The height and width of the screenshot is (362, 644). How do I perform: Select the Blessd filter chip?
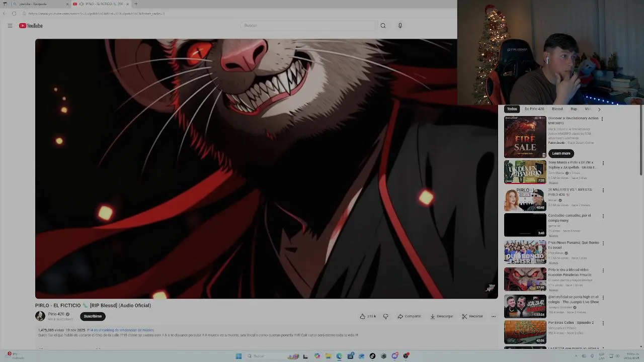557,109
